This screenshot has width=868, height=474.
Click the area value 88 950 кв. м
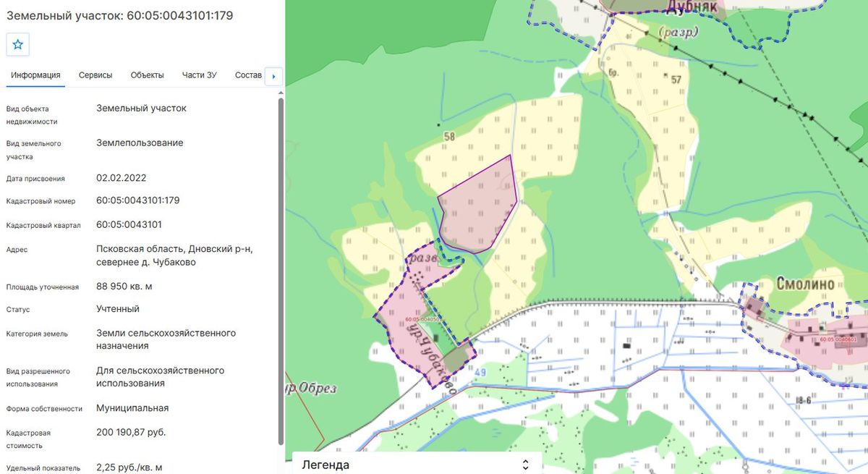point(124,286)
